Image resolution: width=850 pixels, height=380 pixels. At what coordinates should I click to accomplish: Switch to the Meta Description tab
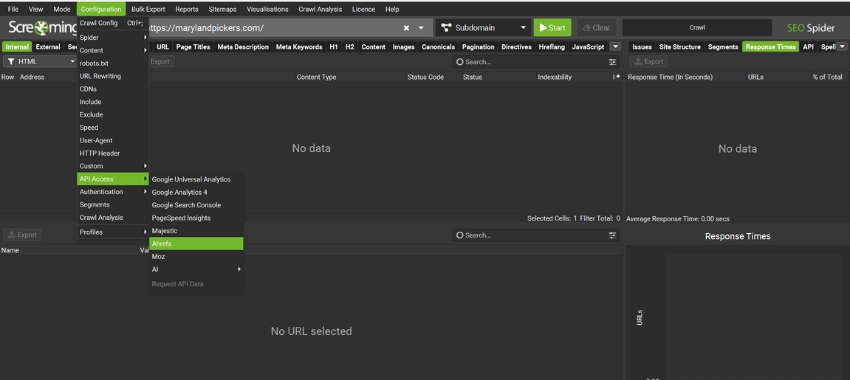click(x=243, y=47)
